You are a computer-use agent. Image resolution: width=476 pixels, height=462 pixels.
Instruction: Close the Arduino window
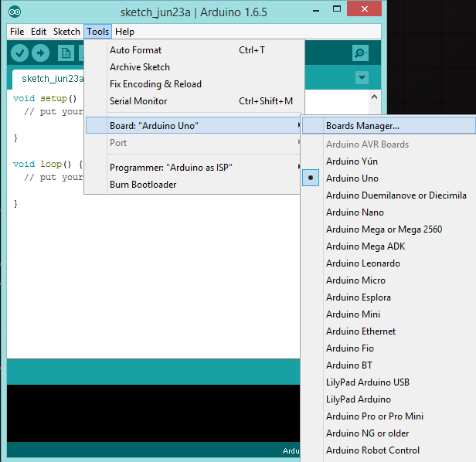[364, 8]
